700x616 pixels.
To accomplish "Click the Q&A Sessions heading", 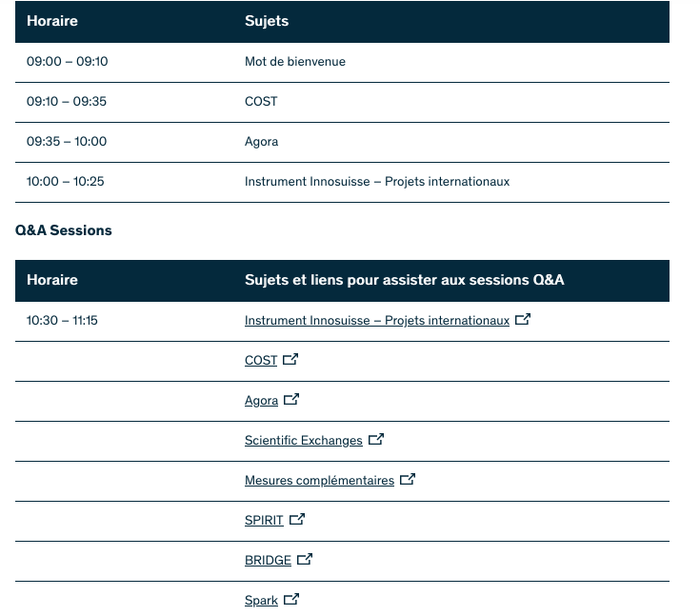I will coord(64,230).
